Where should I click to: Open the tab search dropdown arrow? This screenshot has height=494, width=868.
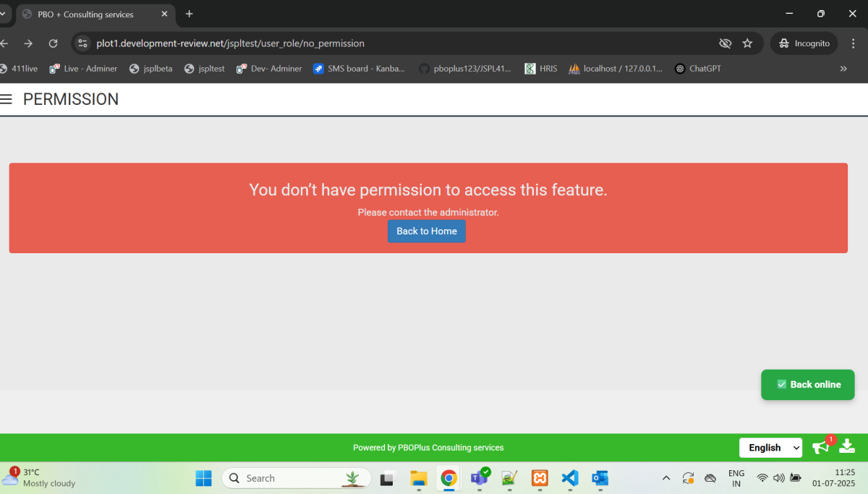[x=3, y=14]
